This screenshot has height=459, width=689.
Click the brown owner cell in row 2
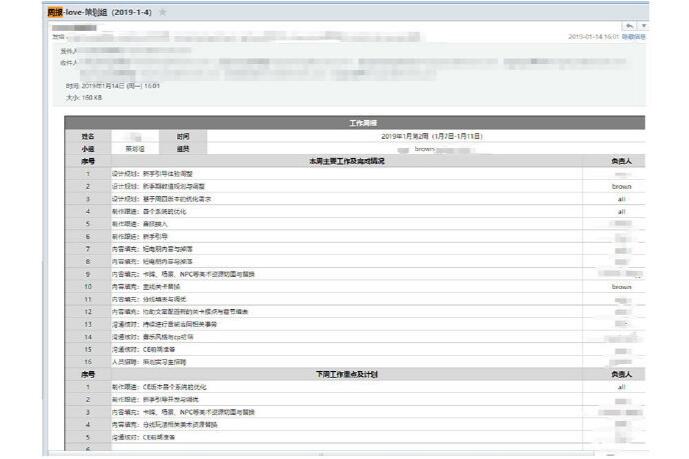(621, 186)
